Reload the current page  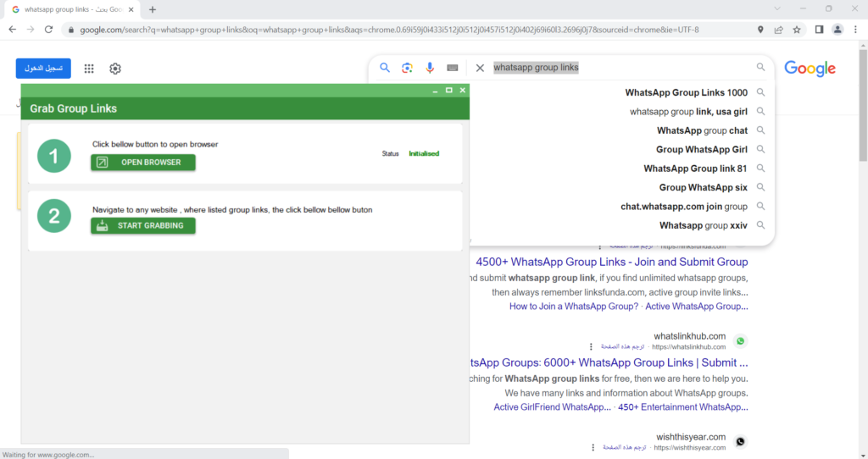pos(48,30)
